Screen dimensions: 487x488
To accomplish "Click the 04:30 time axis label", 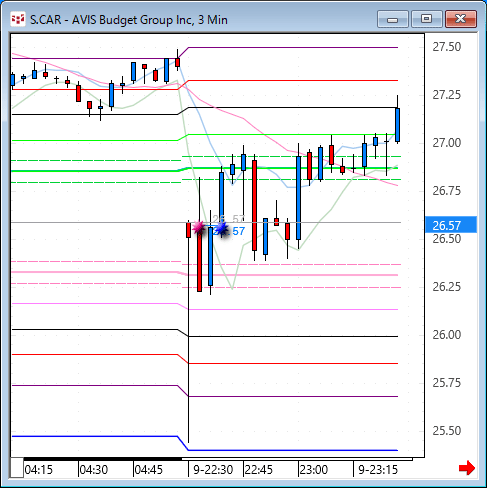I will point(94,470).
